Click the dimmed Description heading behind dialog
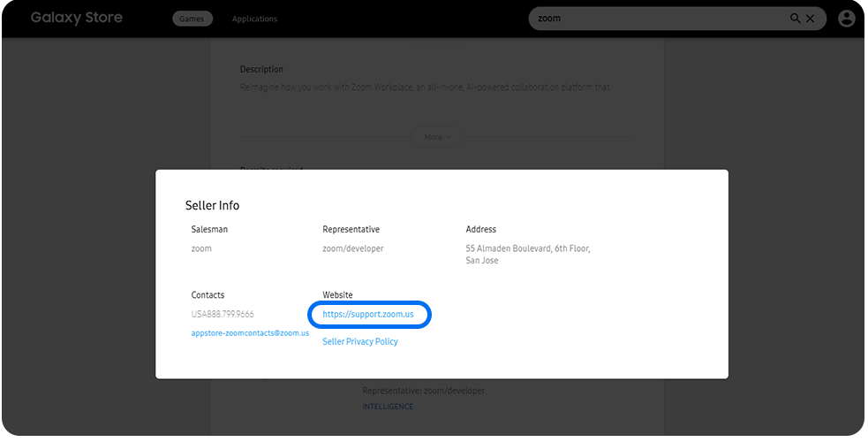Image resolution: width=868 pixels, height=442 pixels. coord(261,69)
